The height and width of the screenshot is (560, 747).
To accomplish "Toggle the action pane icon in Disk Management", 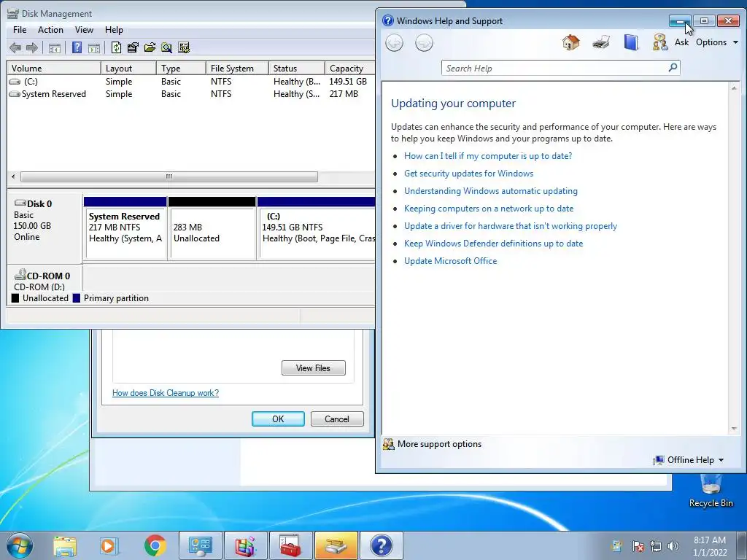I will click(x=94, y=47).
